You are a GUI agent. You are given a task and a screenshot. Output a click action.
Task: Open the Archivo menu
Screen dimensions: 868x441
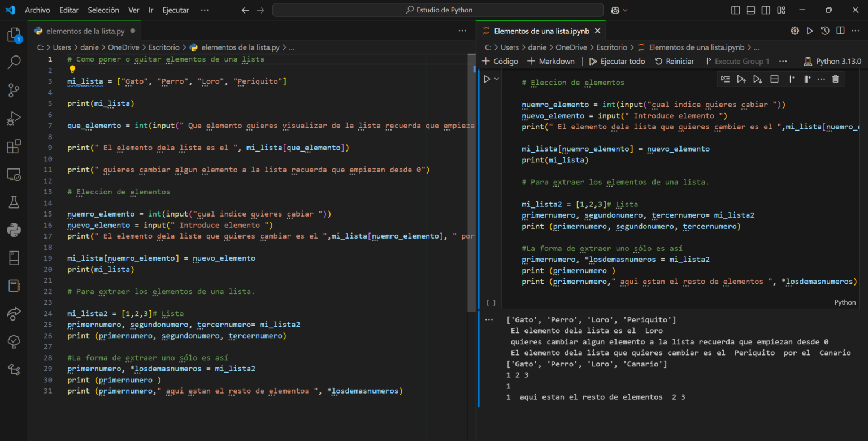37,10
